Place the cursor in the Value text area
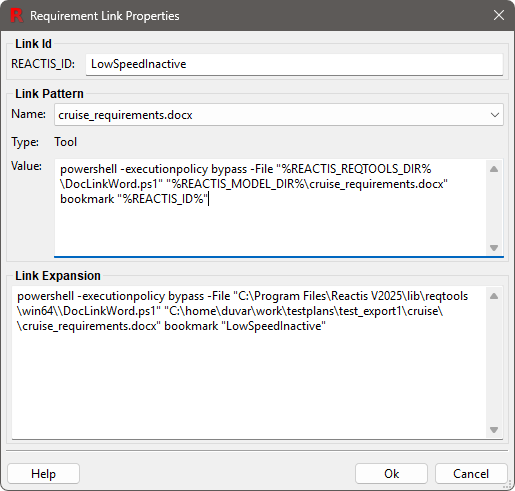Viewport: 515px width, 491px height. click(270, 207)
